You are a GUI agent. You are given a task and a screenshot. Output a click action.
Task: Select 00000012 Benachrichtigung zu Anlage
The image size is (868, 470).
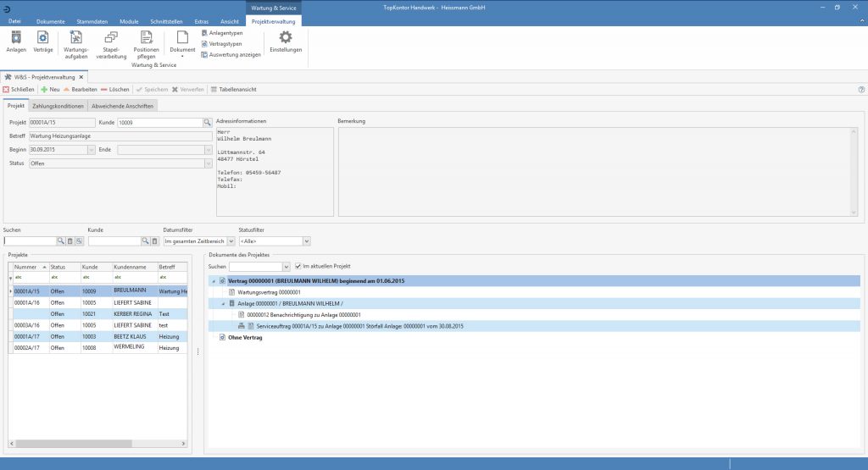coord(304,315)
